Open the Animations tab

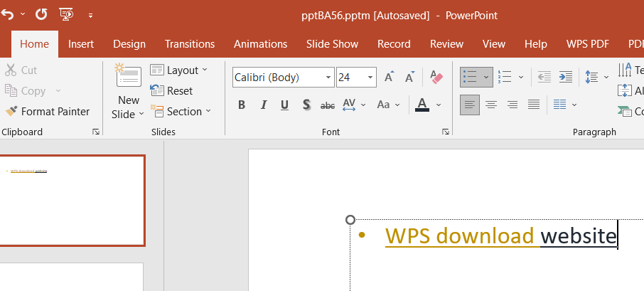(x=260, y=44)
